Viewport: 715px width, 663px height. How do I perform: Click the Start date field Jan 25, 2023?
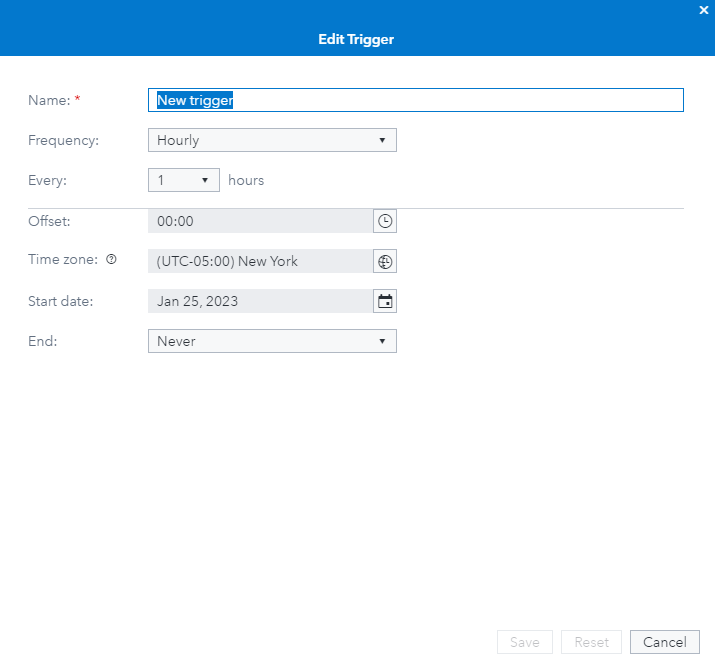pos(259,301)
